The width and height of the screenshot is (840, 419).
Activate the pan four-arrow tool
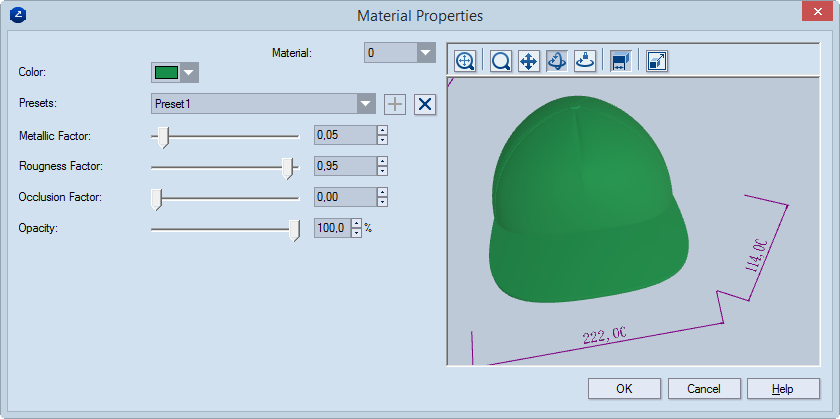click(529, 61)
